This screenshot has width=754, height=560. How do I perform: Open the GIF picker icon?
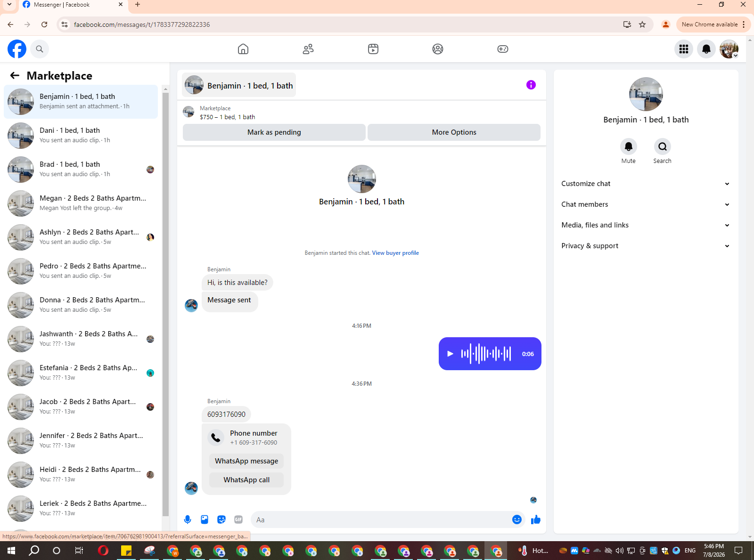tap(238, 519)
